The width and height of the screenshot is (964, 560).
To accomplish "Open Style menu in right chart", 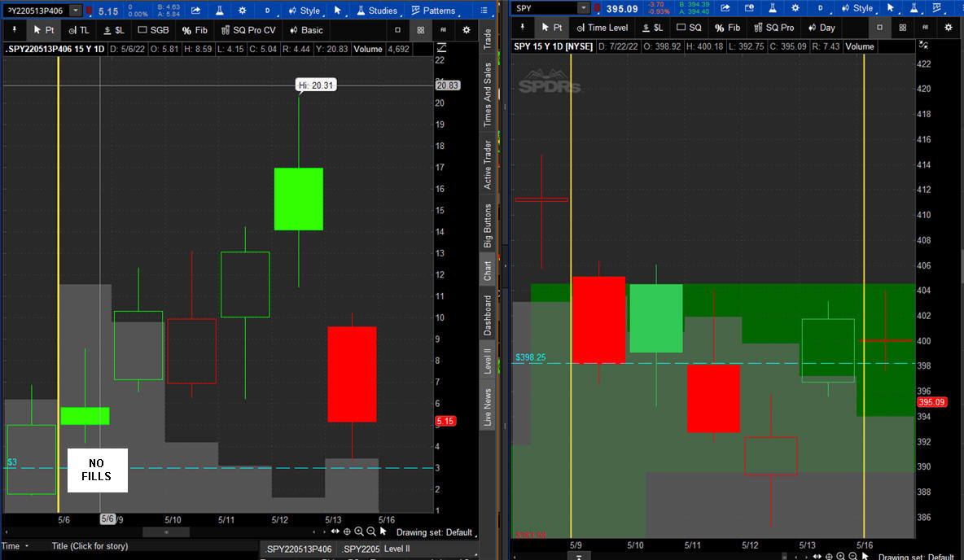I will click(x=857, y=8).
